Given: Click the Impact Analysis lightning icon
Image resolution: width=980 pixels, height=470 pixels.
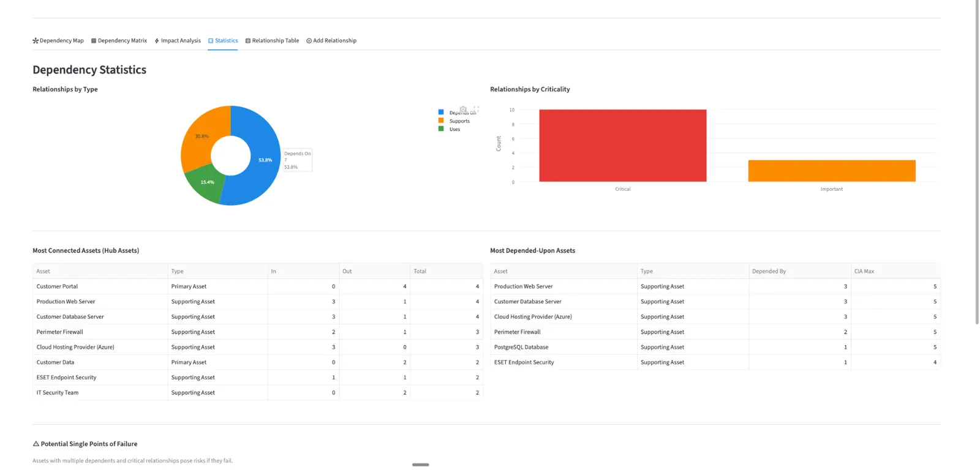Looking at the screenshot, I should (x=157, y=41).
